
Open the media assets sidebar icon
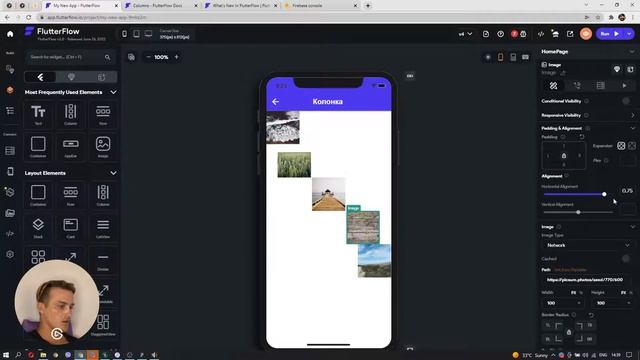click(10, 213)
